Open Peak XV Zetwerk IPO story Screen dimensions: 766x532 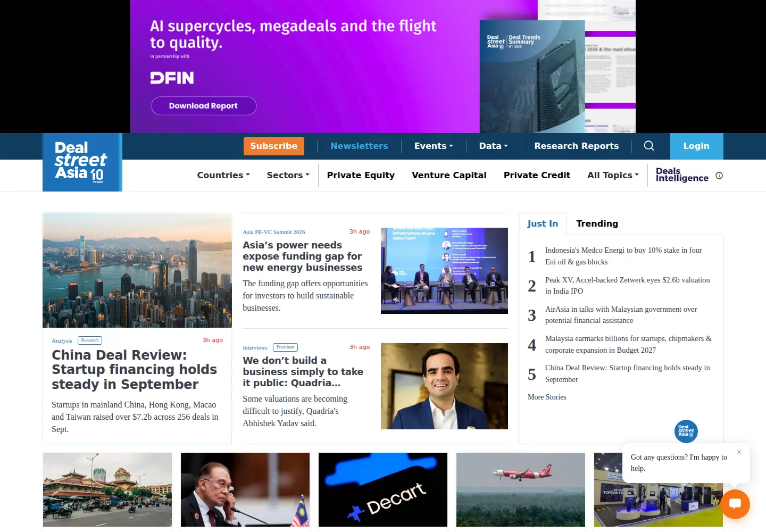pyautogui.click(x=628, y=286)
